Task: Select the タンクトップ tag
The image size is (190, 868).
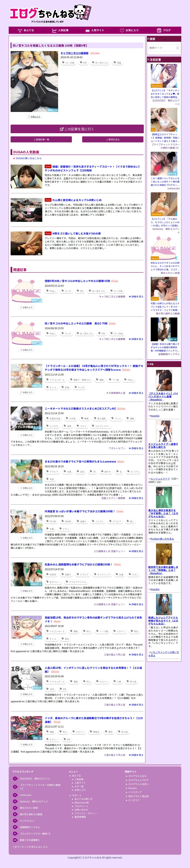Action: (103, 574)
